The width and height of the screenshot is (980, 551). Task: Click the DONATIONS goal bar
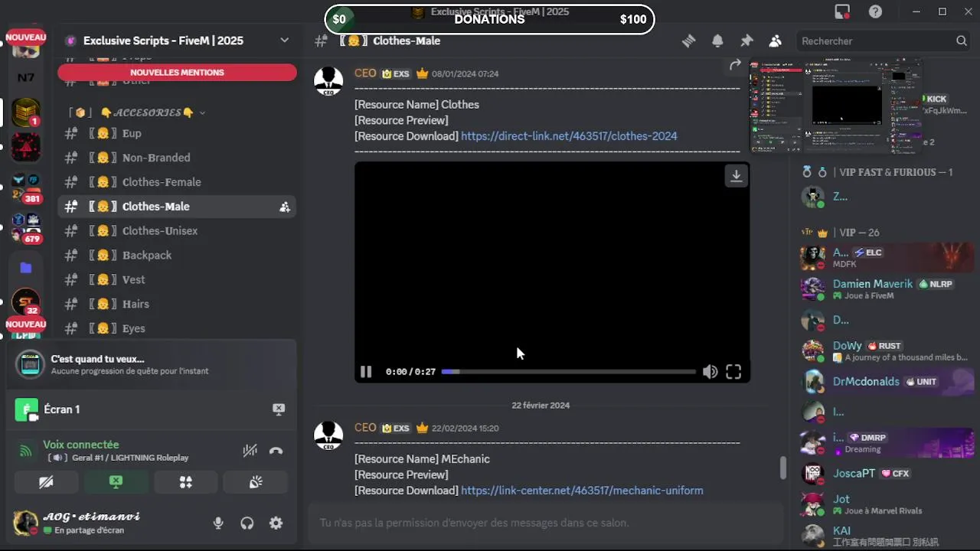coord(490,19)
